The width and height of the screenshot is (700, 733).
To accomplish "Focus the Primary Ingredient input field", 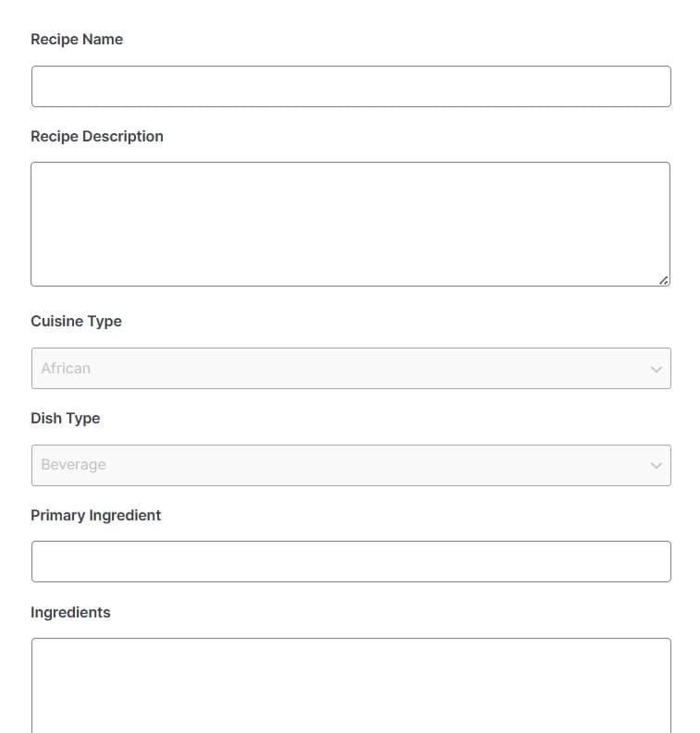I will 351,561.
